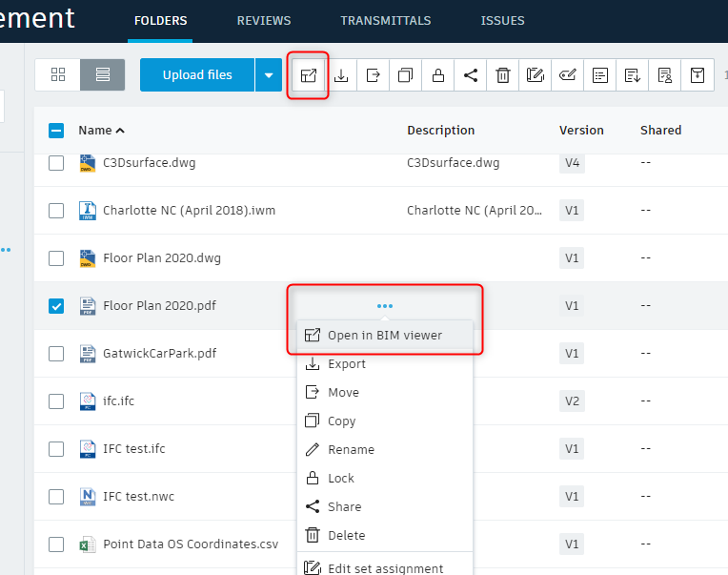Click the Move toolbar icon
The height and width of the screenshot is (575, 728).
(374, 75)
